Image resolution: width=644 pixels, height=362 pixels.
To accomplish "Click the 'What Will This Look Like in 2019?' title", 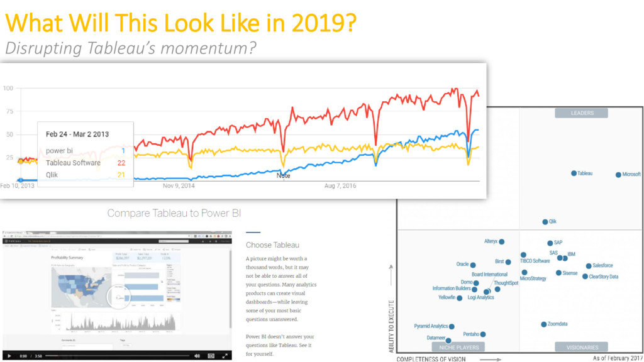I will click(181, 23).
